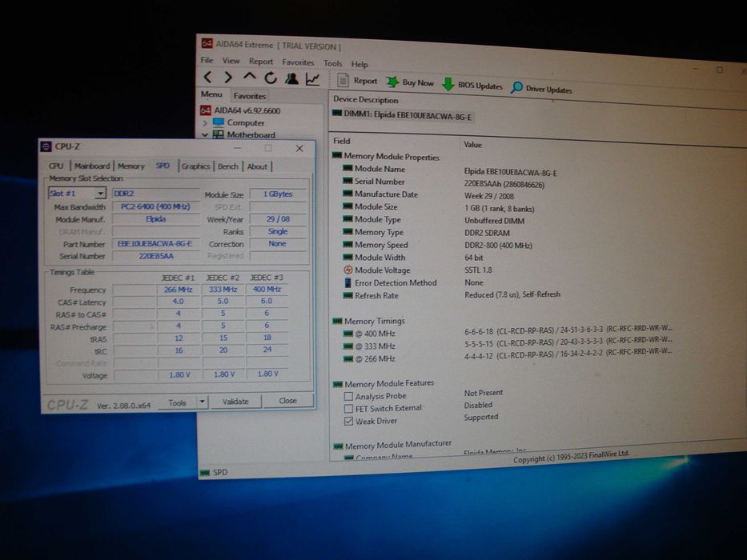The height and width of the screenshot is (560, 747).
Task: Open the File menu in AIDA64
Action: point(207,60)
